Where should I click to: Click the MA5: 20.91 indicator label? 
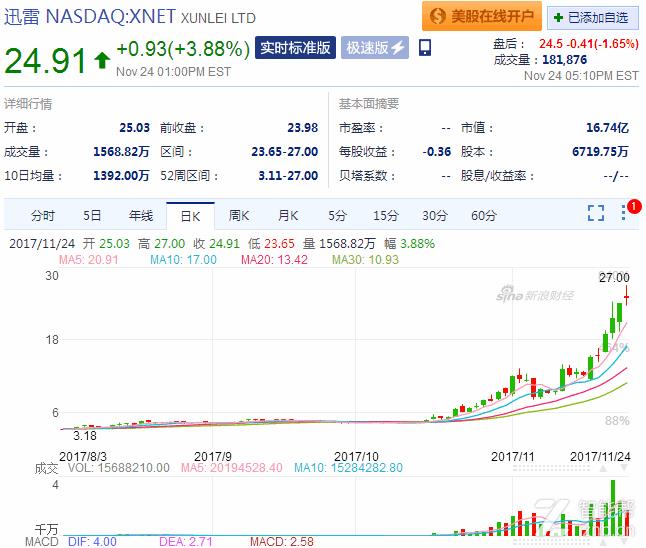pos(89,260)
